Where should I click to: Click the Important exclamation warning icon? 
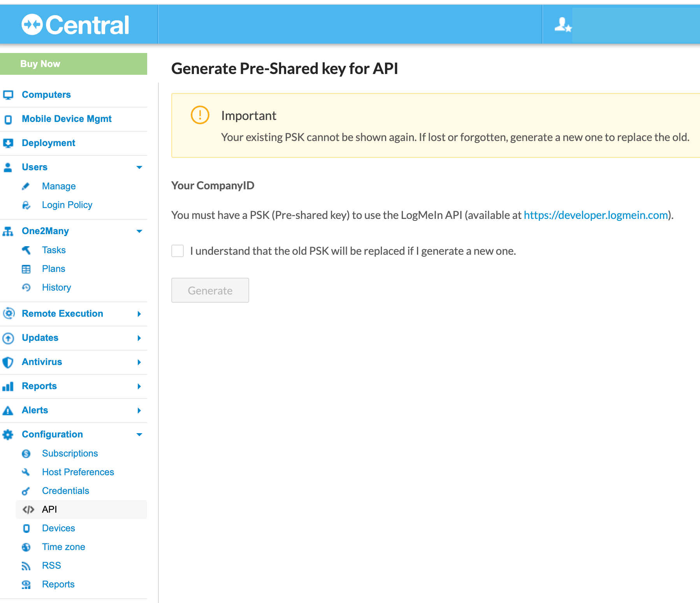[200, 115]
